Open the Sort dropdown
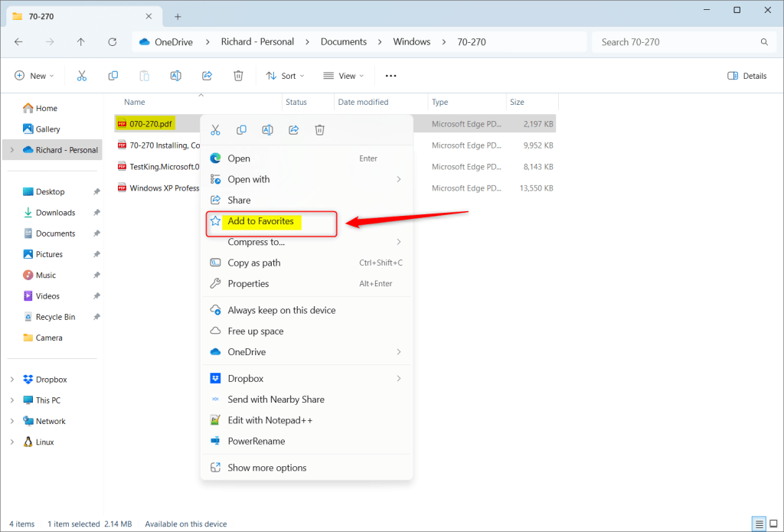The image size is (784, 532). [285, 75]
